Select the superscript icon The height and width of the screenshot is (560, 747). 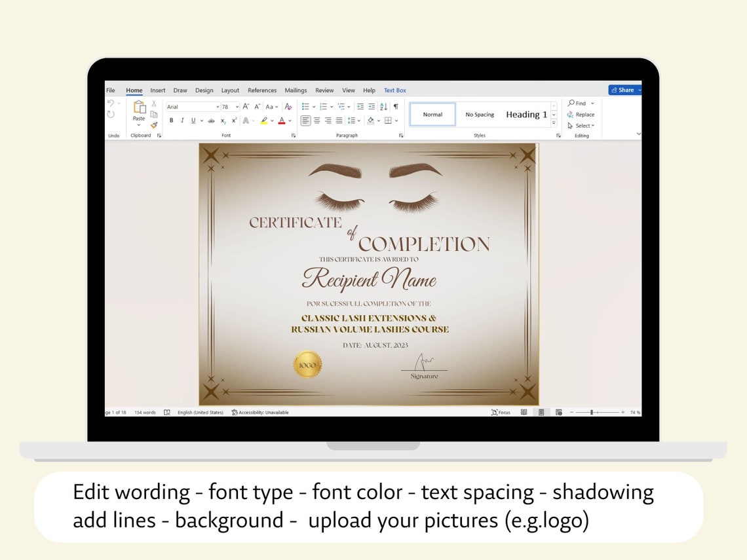(x=234, y=121)
